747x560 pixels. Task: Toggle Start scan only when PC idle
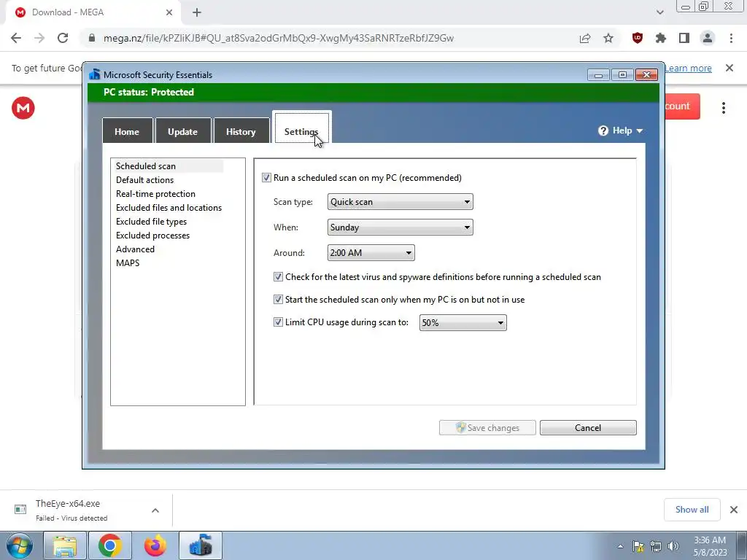pos(278,300)
